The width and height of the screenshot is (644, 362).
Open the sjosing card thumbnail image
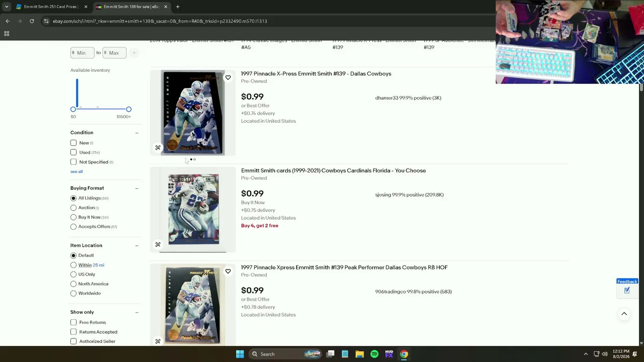coord(193,210)
